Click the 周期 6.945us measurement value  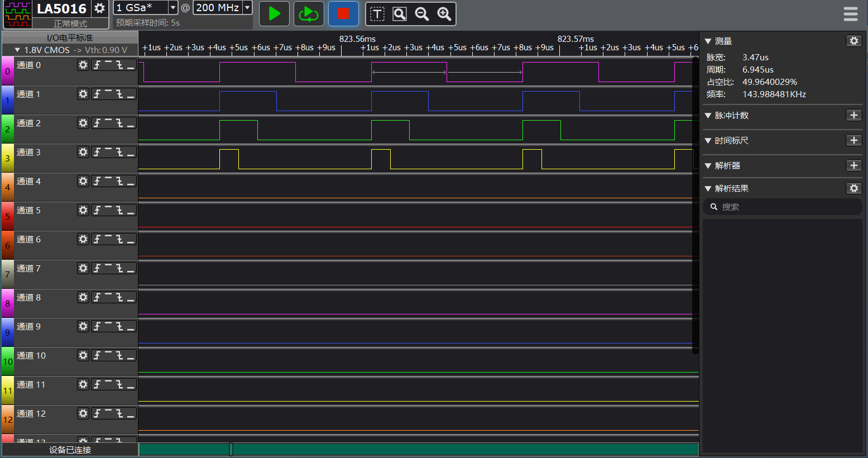(757, 69)
